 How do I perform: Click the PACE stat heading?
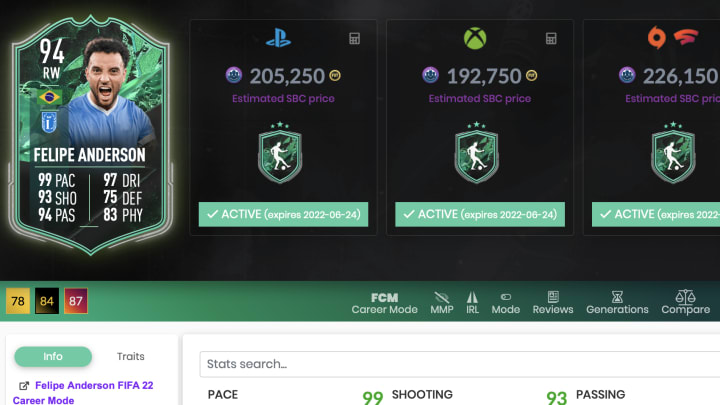[x=223, y=394]
